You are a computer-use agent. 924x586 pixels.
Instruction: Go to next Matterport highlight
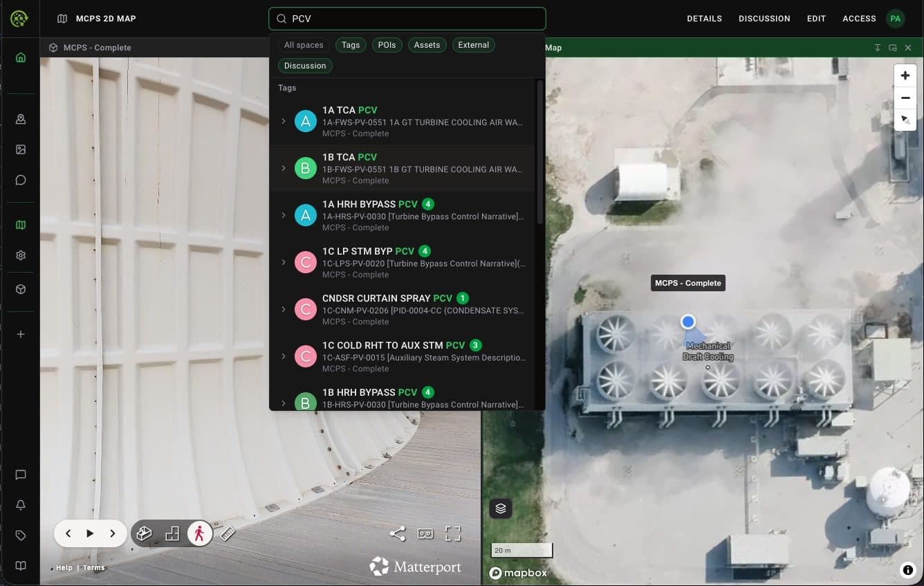pos(112,533)
